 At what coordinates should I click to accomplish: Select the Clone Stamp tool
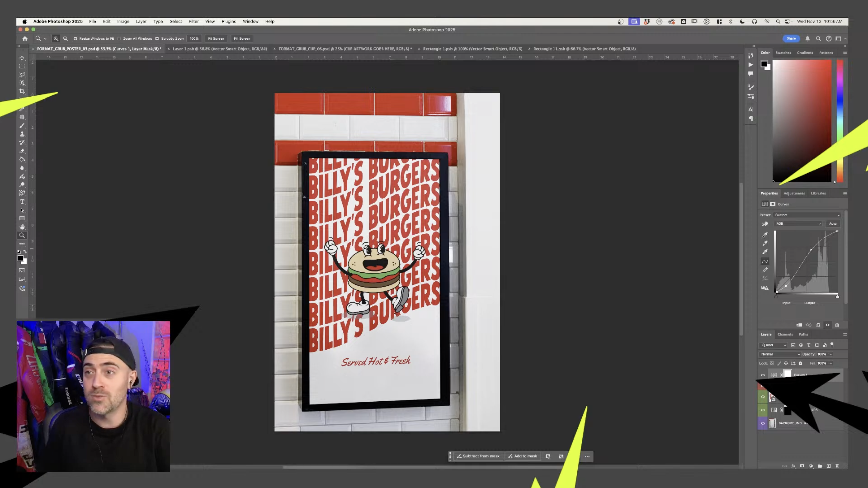22,134
